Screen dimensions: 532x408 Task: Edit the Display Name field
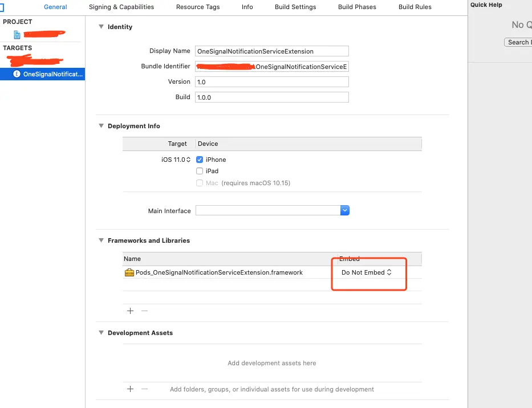[x=272, y=51]
